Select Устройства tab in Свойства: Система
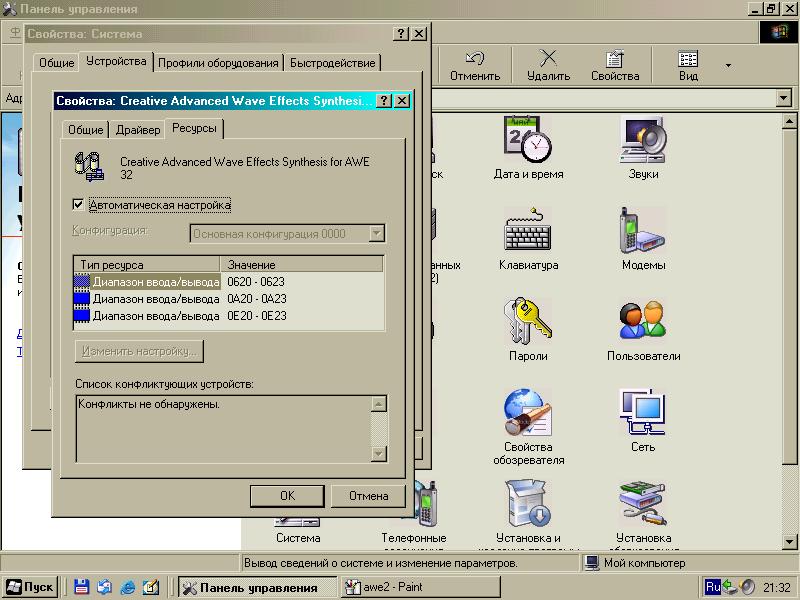The image size is (800, 600). pos(116,61)
